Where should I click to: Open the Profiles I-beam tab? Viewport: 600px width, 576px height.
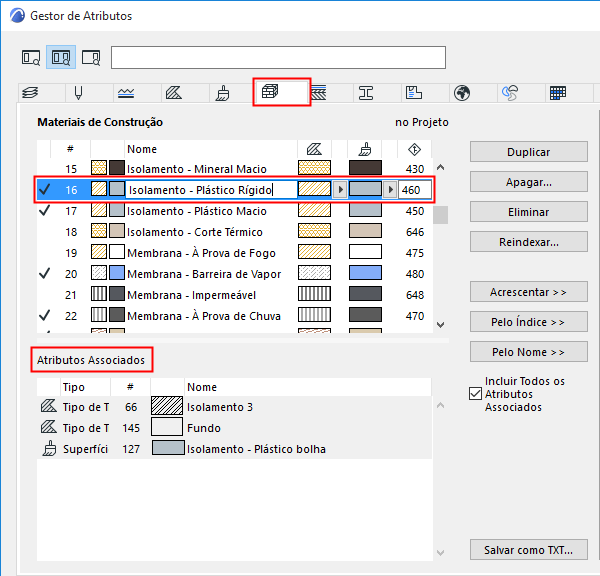(x=366, y=93)
